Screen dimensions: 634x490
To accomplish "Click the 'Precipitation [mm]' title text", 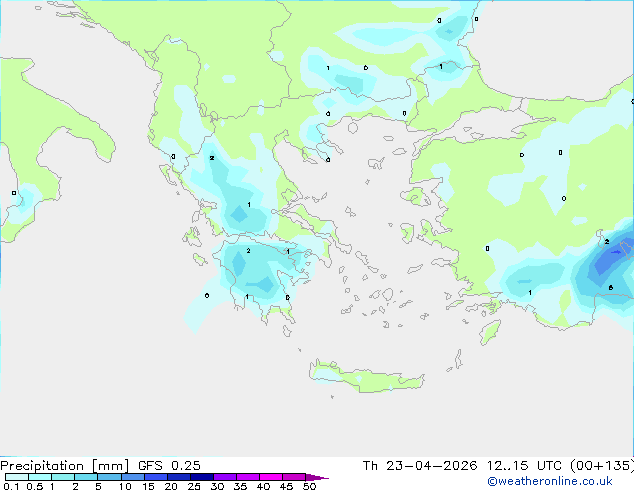I will 65,466.
